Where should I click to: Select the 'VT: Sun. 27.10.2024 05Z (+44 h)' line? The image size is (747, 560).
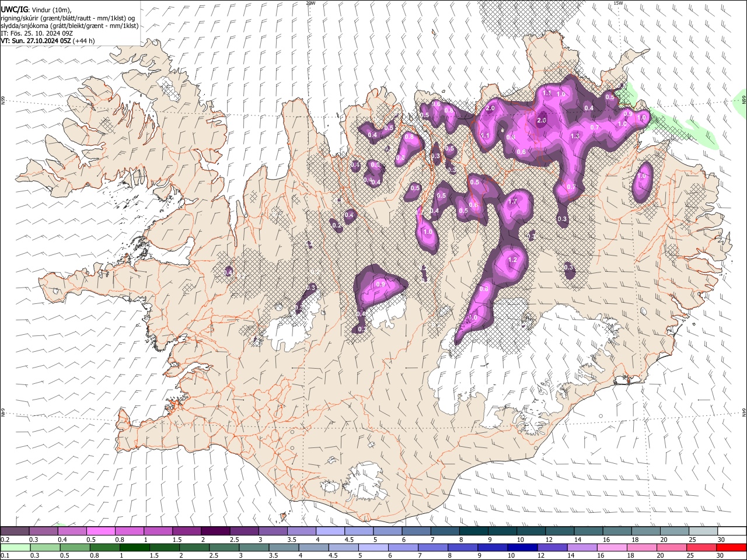(47, 41)
